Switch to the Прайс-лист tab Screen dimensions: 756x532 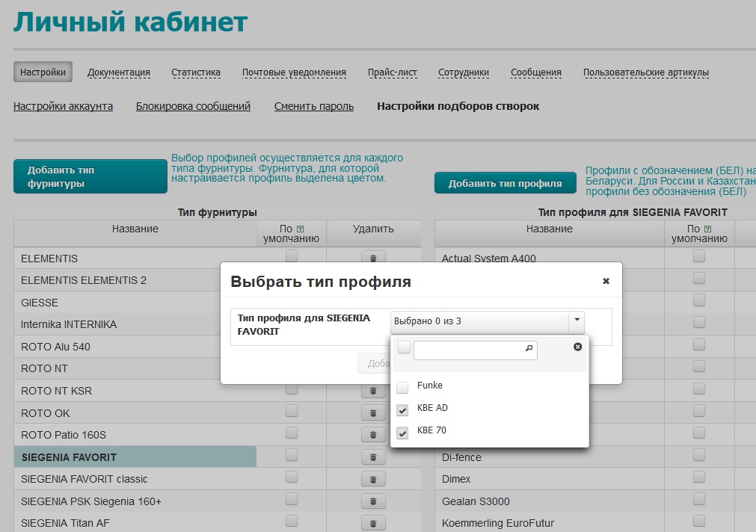(x=392, y=72)
